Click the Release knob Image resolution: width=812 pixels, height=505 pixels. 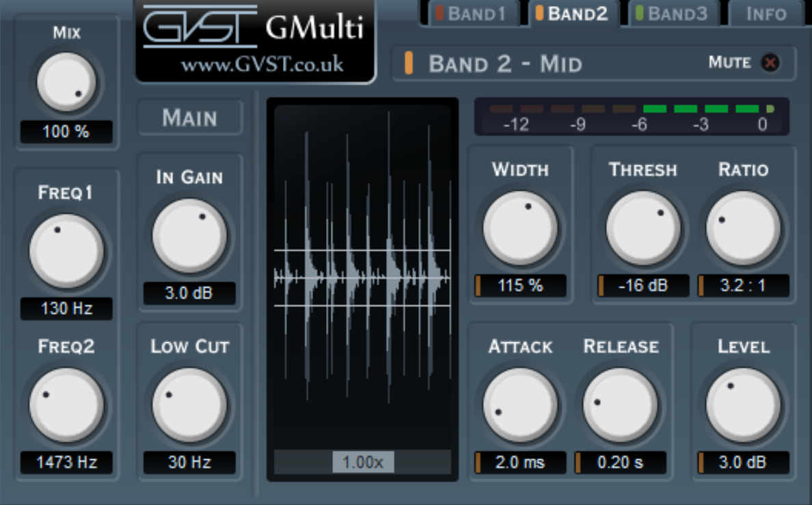pos(621,405)
